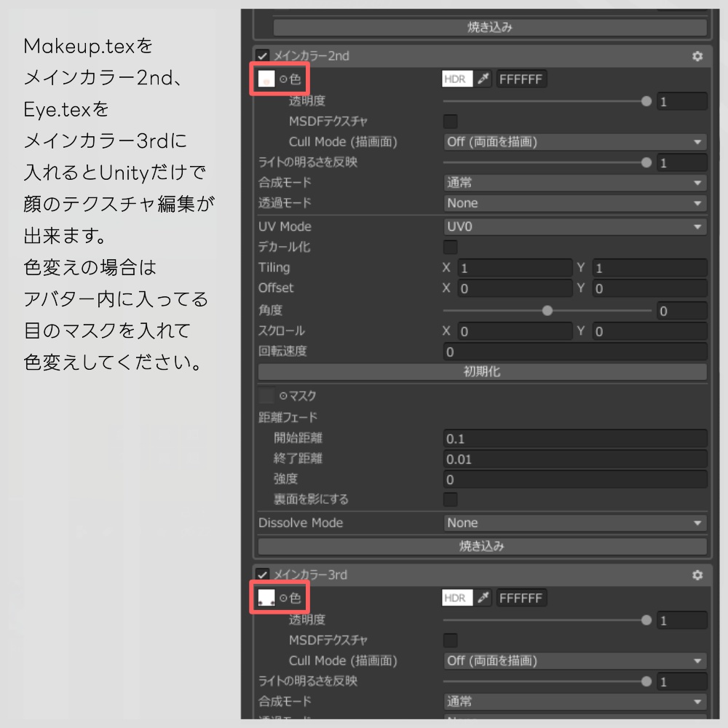The width and height of the screenshot is (728, 728).
Task: Open the gear settings menu for メインカラー2nd
Action: point(697,55)
